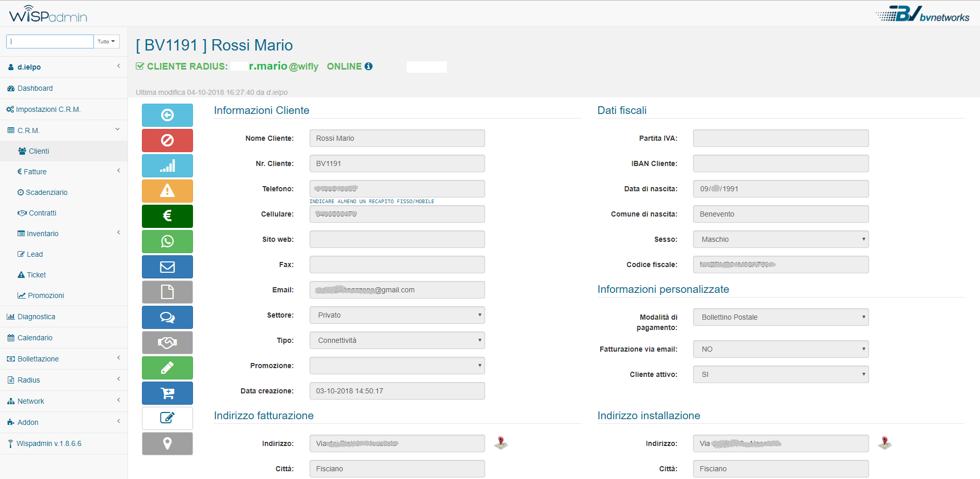The width and height of the screenshot is (980, 479).
Task: Expand Bollettazione in the sidebar
Action: 63,359
